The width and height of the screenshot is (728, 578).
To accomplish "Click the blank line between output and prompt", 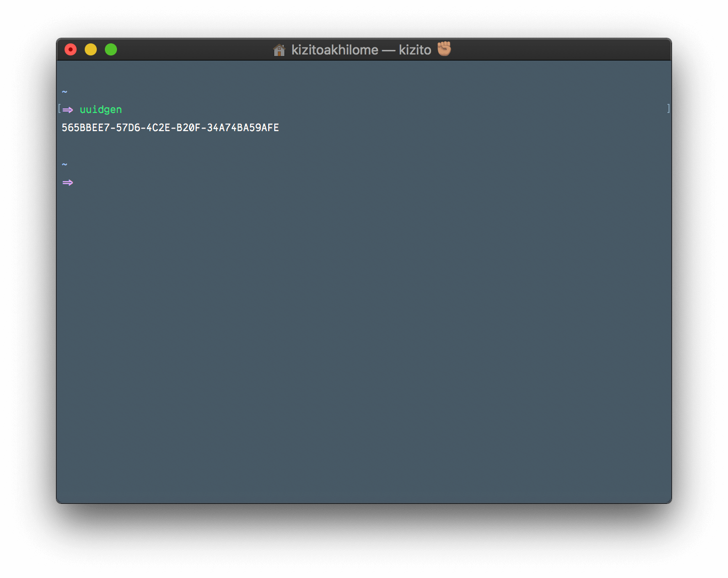I will tap(202, 146).
